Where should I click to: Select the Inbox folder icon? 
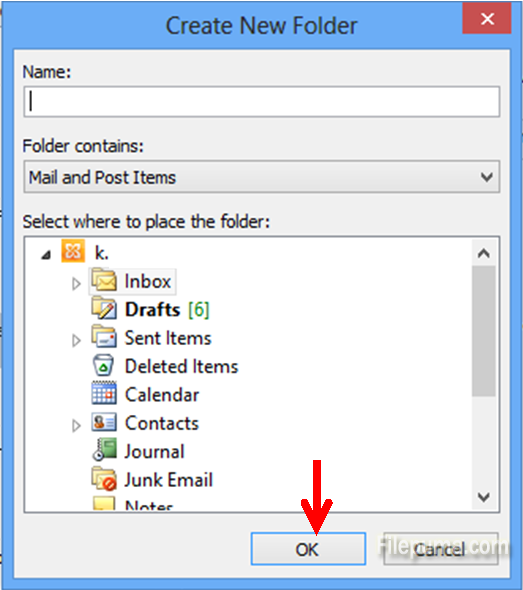104,281
